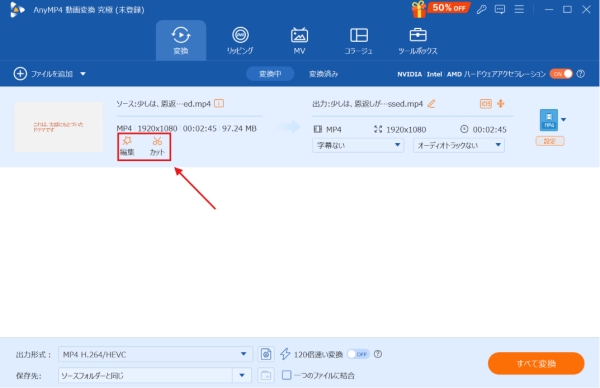Click source size 97.24 MB text
Screen dimensions: 600x388
pos(239,129)
